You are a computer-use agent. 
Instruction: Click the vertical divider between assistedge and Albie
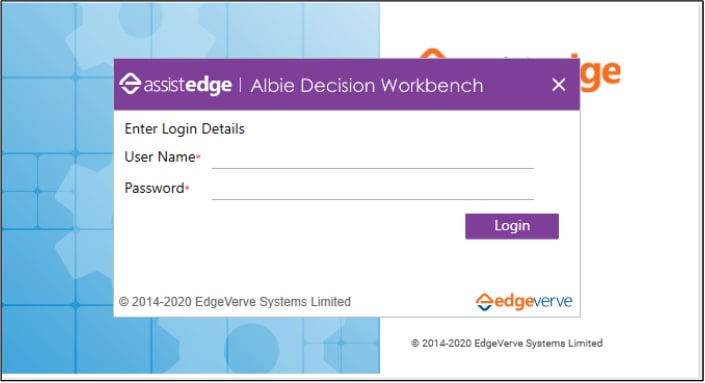241,85
